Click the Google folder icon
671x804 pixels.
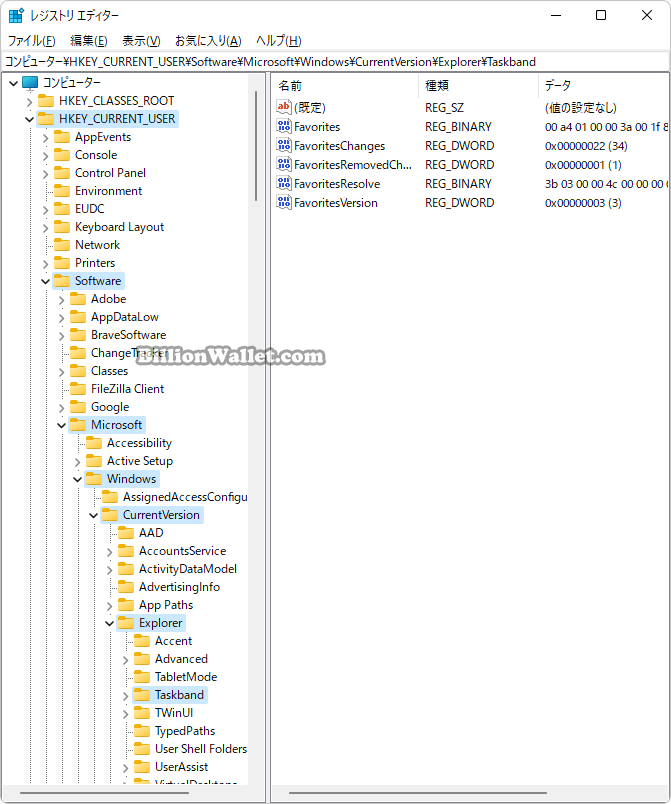tap(78, 407)
